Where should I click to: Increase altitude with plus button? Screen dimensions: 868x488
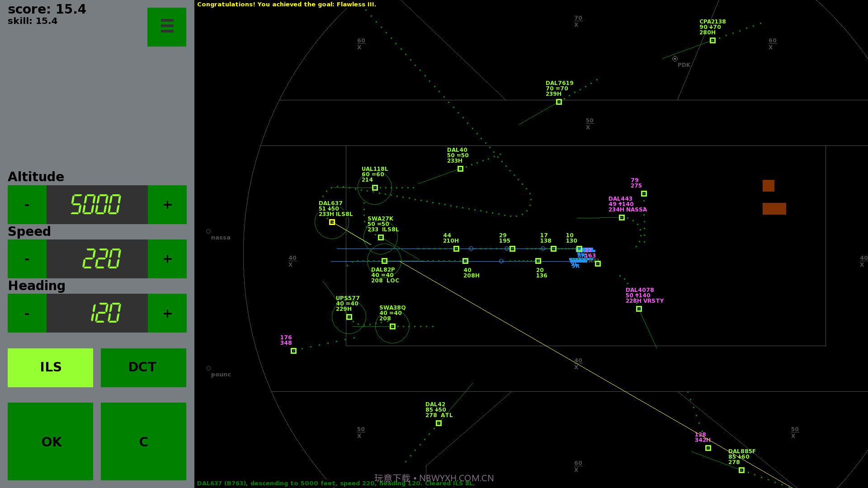(x=167, y=205)
